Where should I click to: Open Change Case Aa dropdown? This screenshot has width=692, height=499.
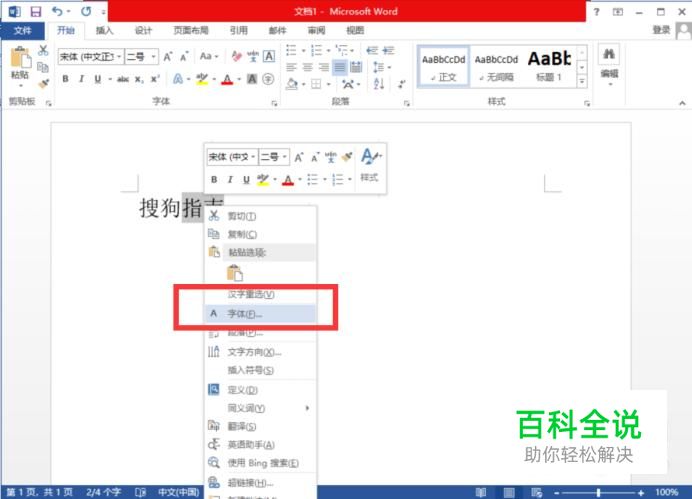click(209, 56)
